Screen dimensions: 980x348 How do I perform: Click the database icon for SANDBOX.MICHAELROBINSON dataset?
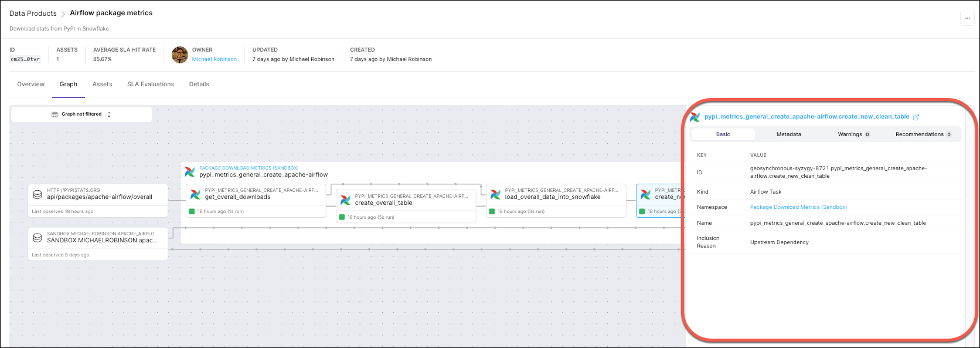[x=38, y=238]
